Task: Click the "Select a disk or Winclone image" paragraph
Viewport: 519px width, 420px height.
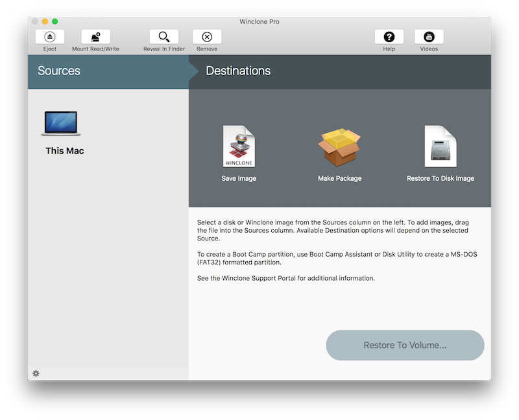Action: (x=333, y=230)
